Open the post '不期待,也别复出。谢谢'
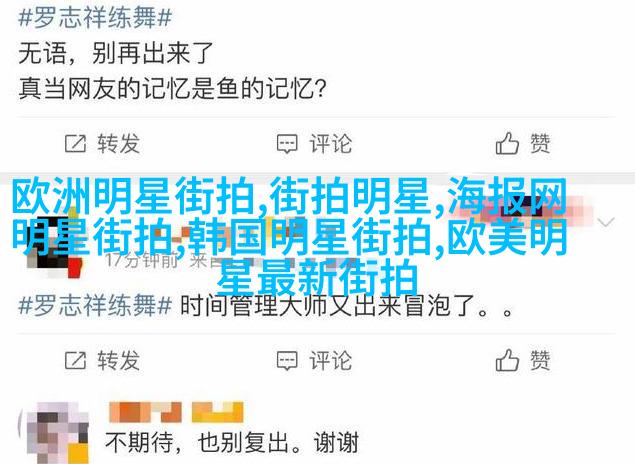Screen dimensions: 635x464 (232, 443)
